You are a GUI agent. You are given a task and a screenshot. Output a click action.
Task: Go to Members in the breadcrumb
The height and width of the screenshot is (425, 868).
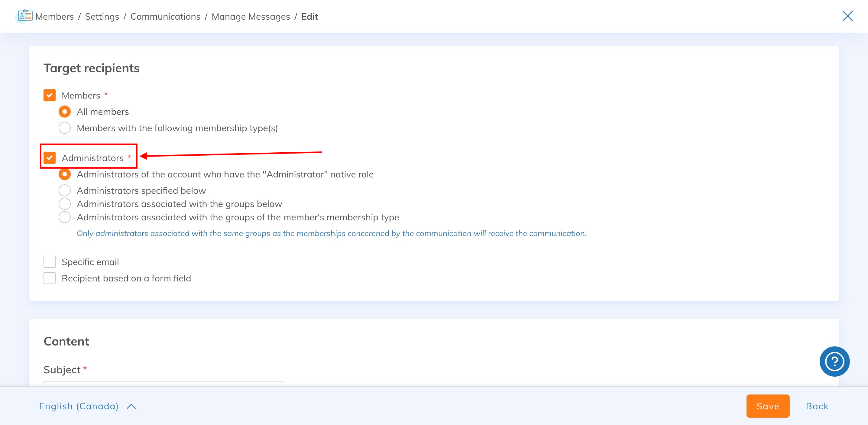(55, 17)
